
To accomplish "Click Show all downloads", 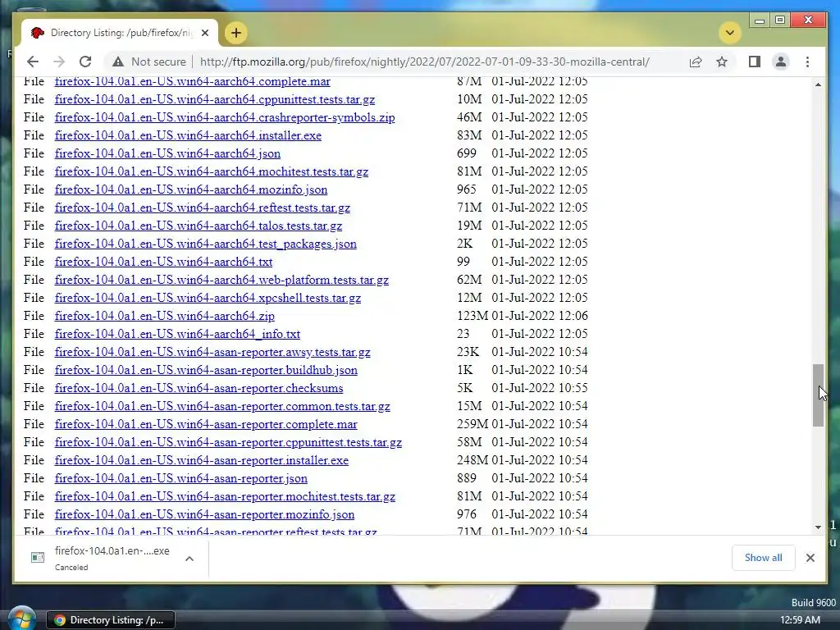I will (763, 558).
